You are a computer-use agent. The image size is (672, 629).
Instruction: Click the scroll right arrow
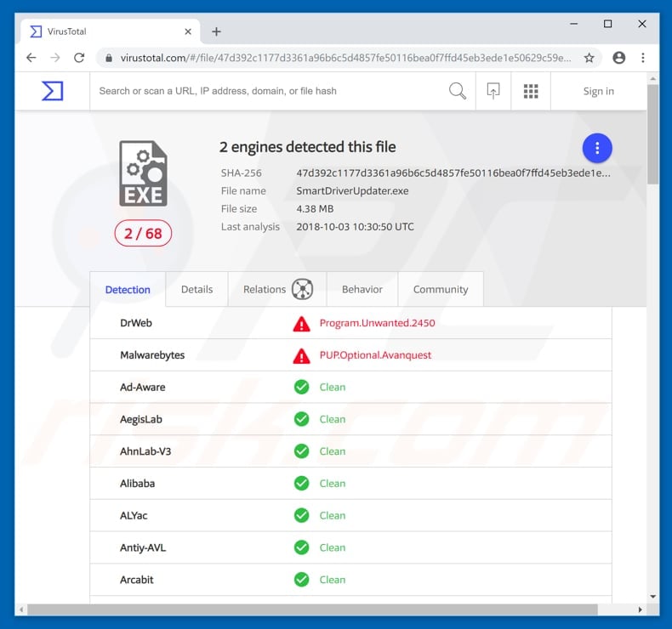[x=641, y=609]
